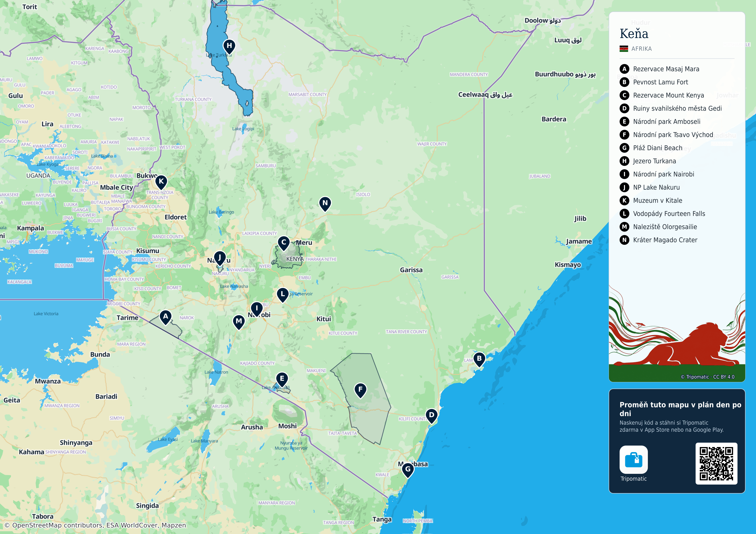
Task: Click the Lake Victoria label
Action: pyautogui.click(x=46, y=314)
